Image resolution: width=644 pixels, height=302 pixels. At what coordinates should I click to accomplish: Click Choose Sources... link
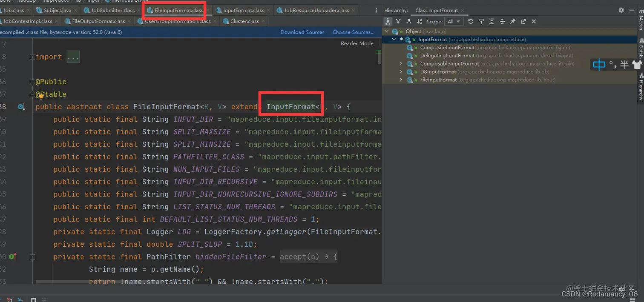point(354,32)
